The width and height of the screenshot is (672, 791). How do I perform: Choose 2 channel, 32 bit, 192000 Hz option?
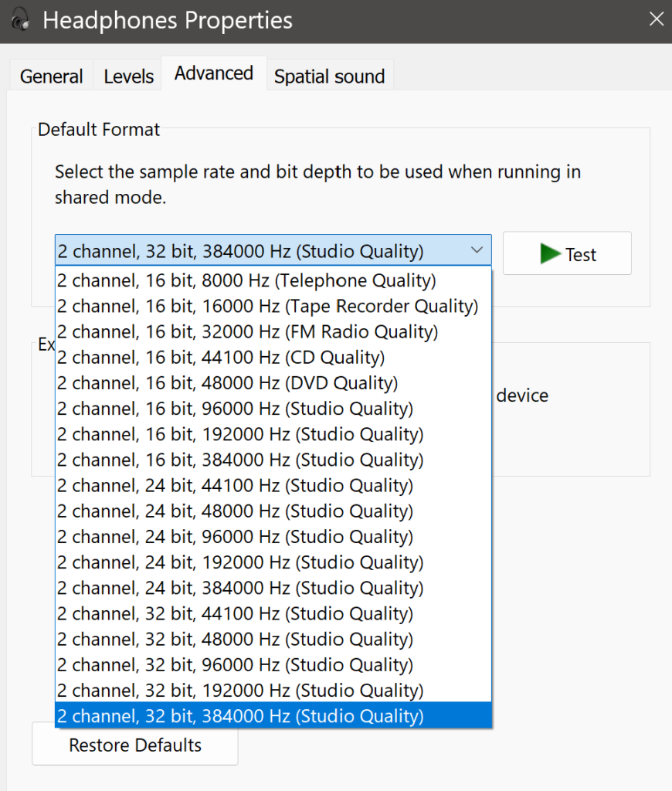pos(240,691)
